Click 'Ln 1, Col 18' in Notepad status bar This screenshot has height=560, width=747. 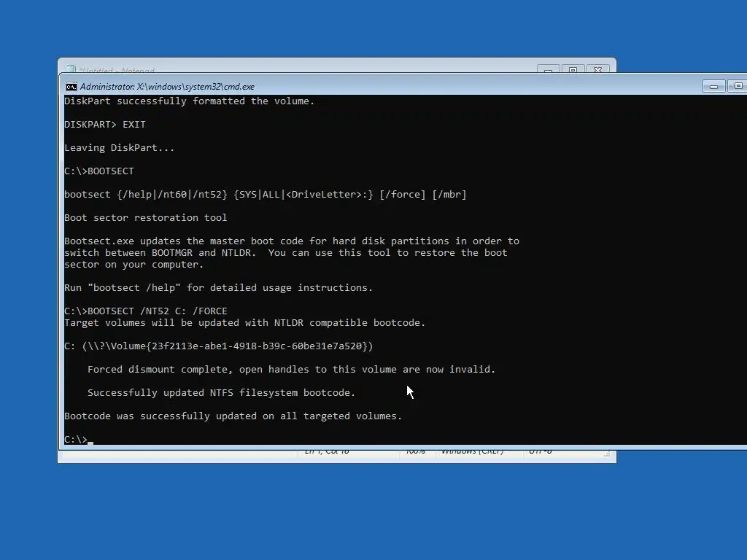327,451
